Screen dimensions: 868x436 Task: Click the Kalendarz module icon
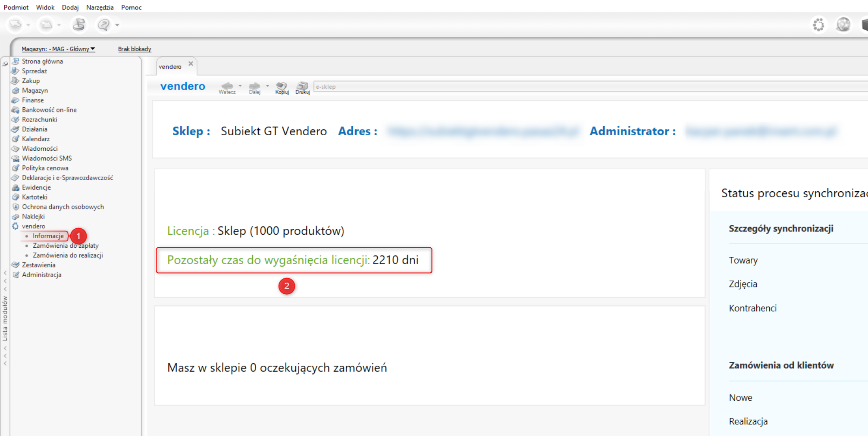tap(16, 139)
